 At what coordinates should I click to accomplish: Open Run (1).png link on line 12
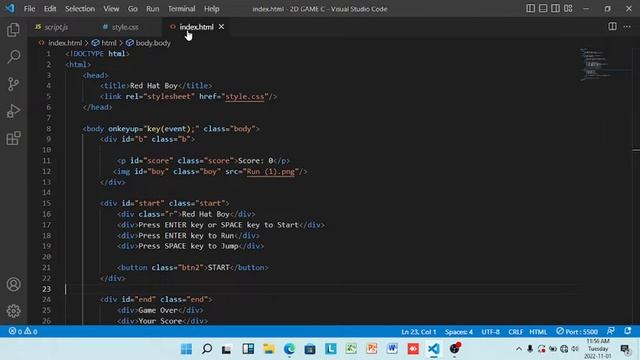pyautogui.click(x=271, y=171)
